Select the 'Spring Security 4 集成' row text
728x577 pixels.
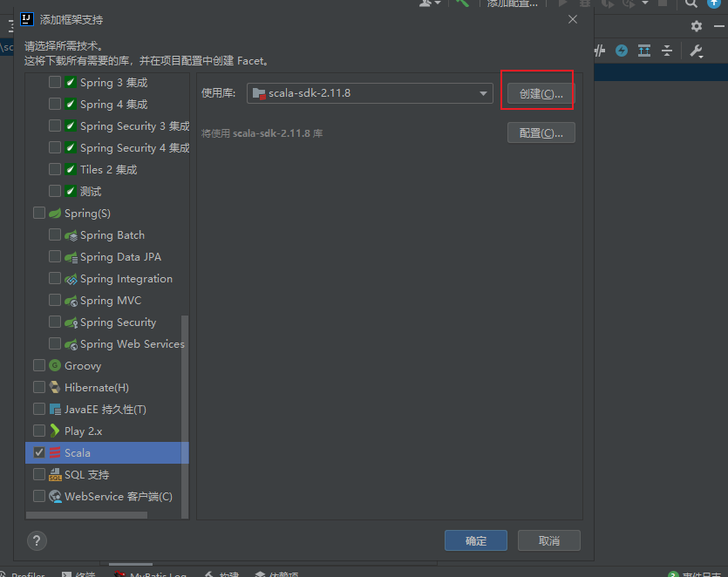point(134,147)
